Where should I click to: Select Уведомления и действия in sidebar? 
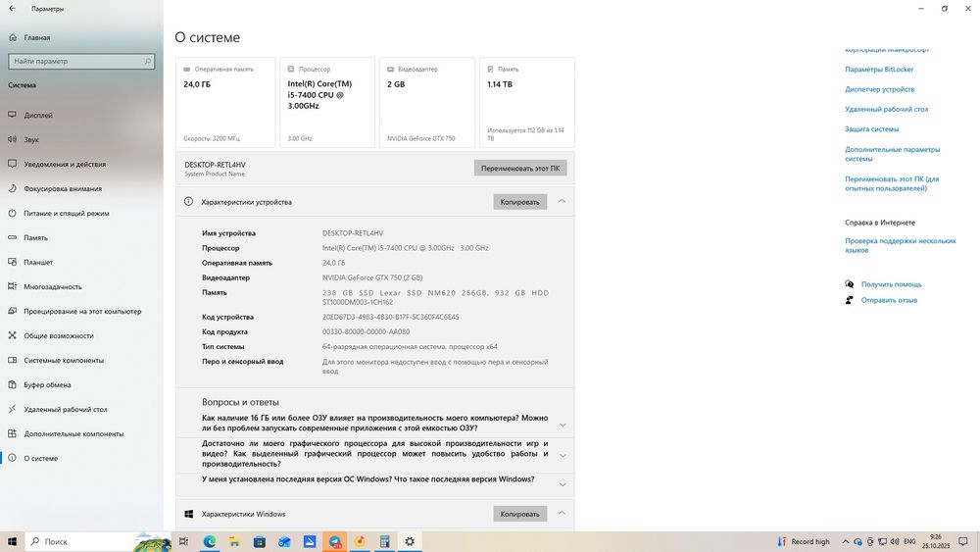pyautogui.click(x=81, y=164)
